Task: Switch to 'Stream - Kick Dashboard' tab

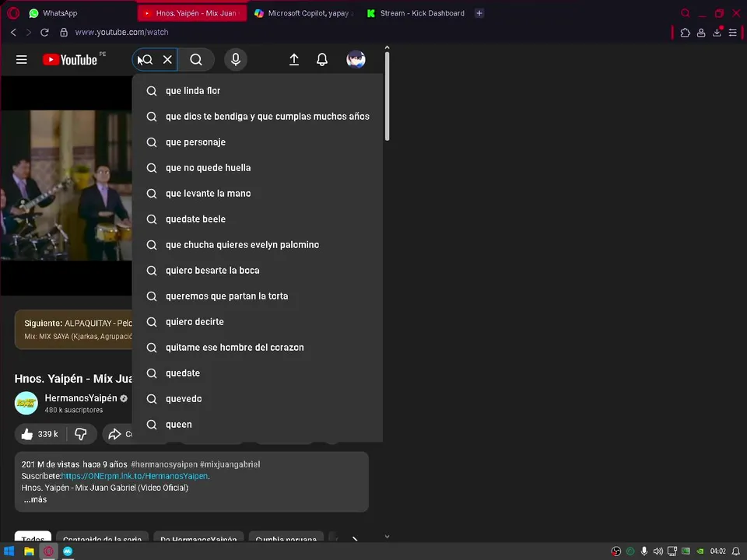Action: pos(416,13)
